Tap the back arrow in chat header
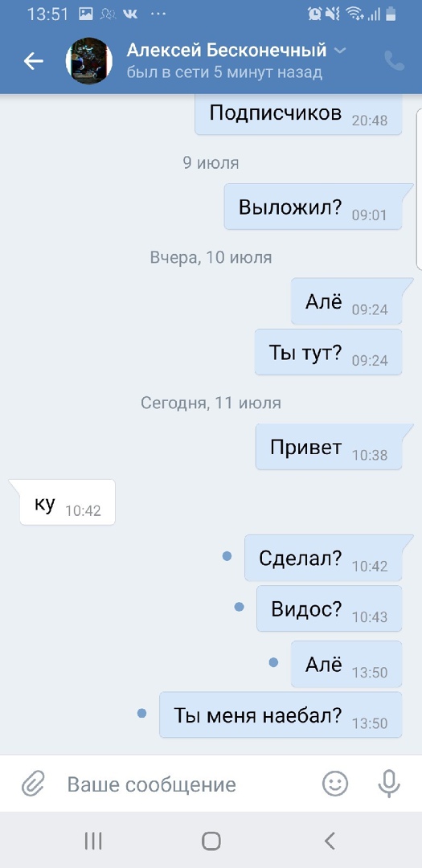 [x=33, y=61]
